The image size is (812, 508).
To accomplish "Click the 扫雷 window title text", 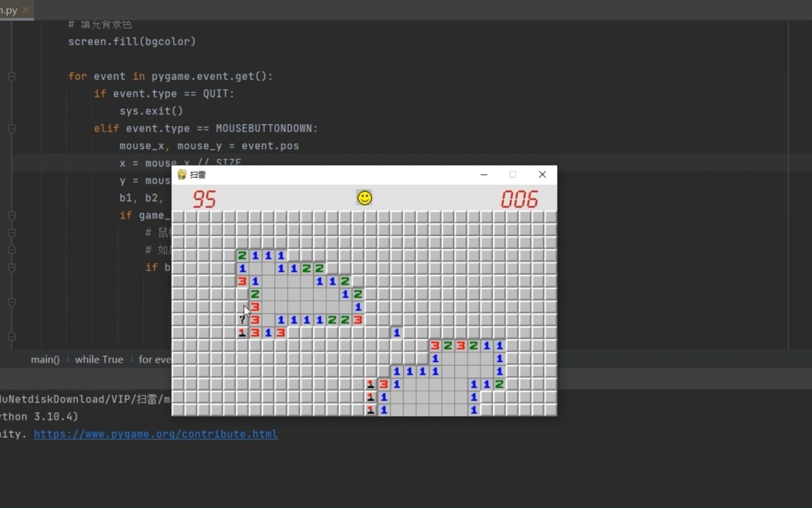I will tap(198, 175).
